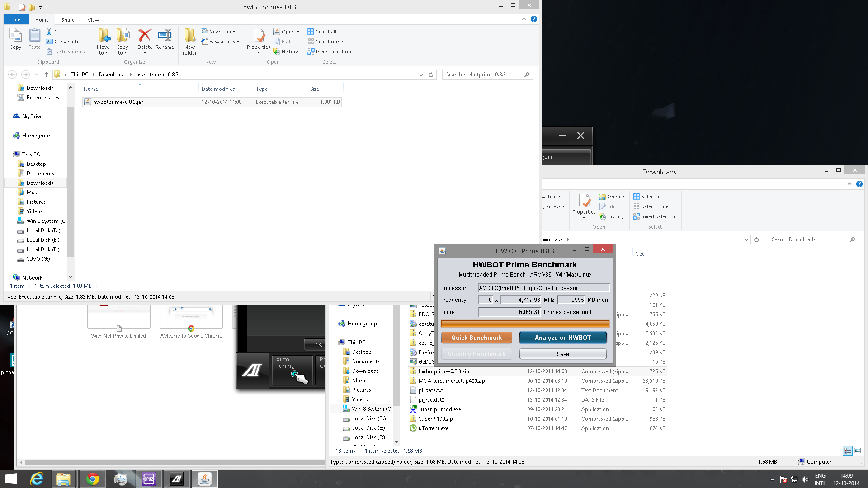Open Google Chrome from taskbar
The width and height of the screenshot is (868, 488).
93,479
